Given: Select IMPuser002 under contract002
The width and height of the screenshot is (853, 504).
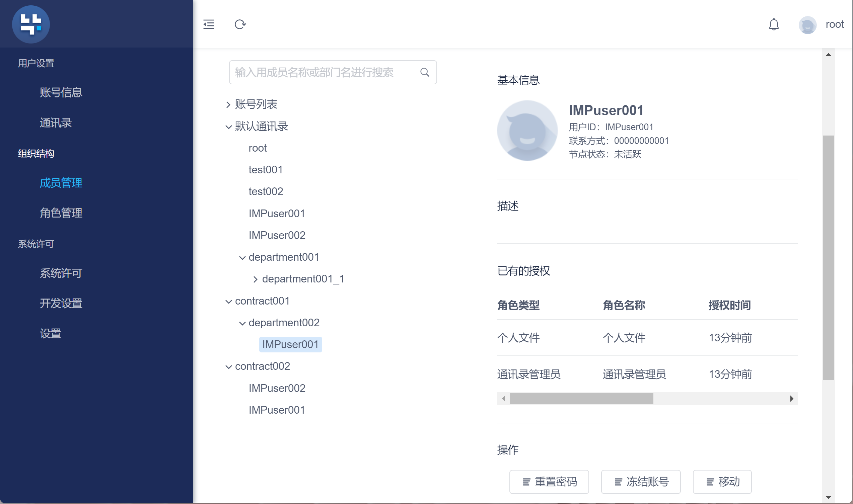Looking at the screenshot, I should (x=277, y=388).
